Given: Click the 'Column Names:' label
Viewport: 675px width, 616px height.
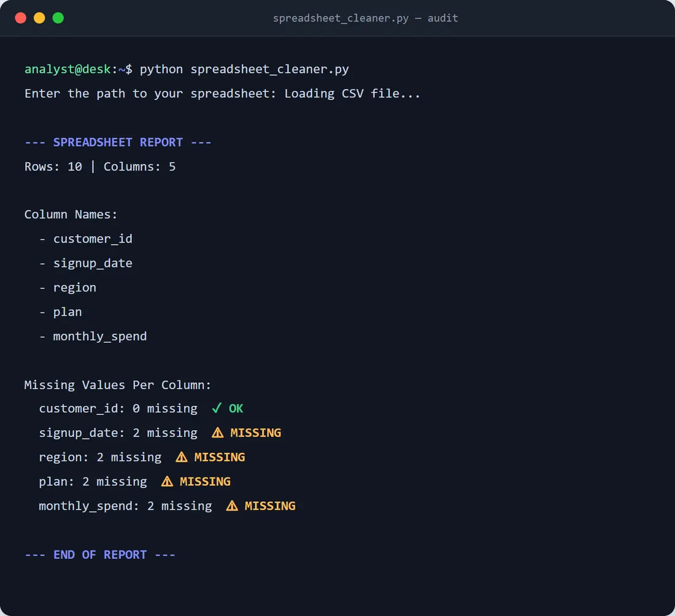Looking at the screenshot, I should point(71,214).
